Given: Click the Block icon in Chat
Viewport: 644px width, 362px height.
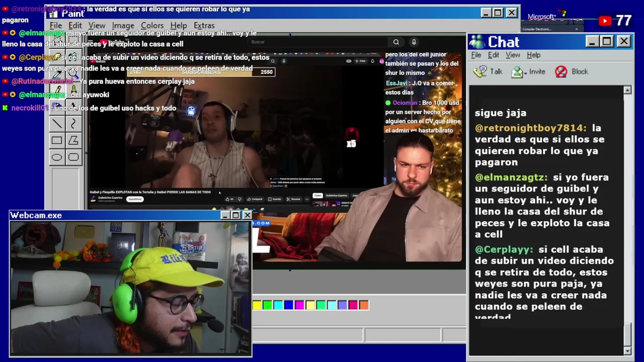Looking at the screenshot, I should (561, 72).
